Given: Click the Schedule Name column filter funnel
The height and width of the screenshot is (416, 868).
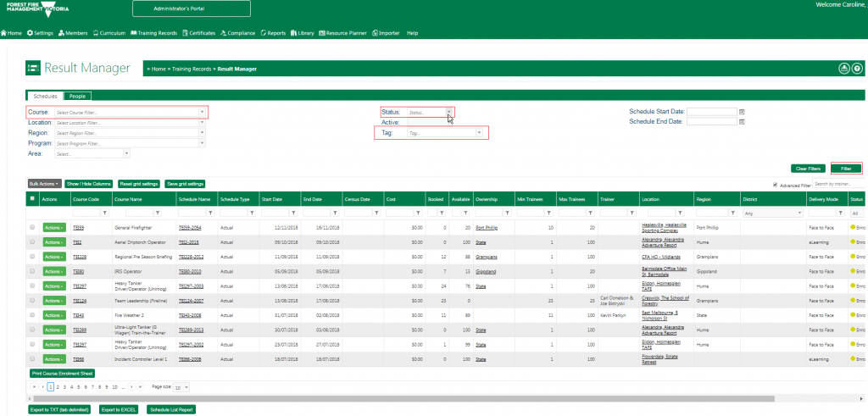Looking at the screenshot, I should [211, 213].
